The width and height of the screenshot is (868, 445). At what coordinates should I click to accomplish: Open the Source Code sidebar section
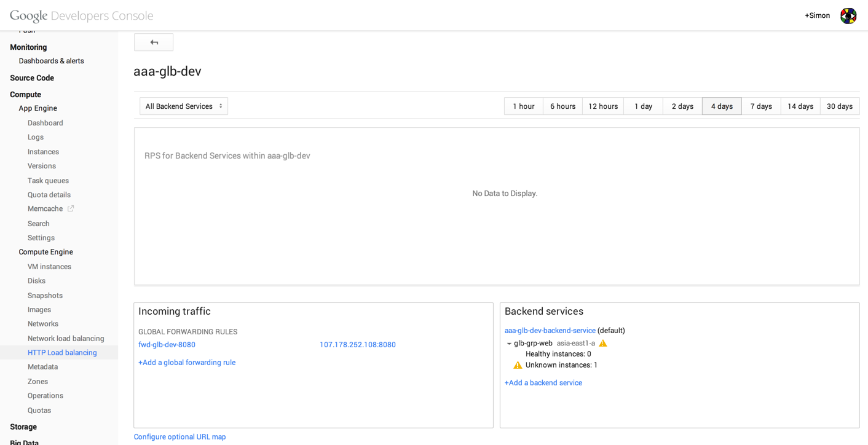pos(32,78)
